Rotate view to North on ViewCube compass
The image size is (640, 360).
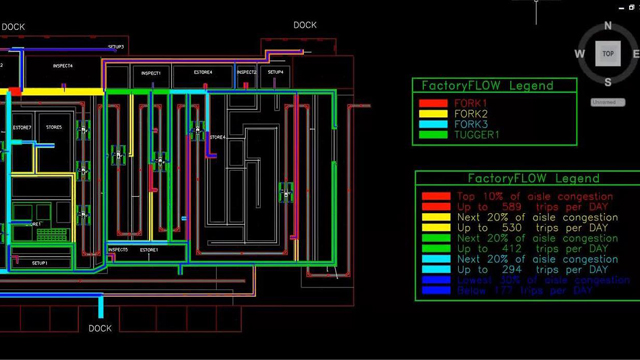tap(608, 25)
